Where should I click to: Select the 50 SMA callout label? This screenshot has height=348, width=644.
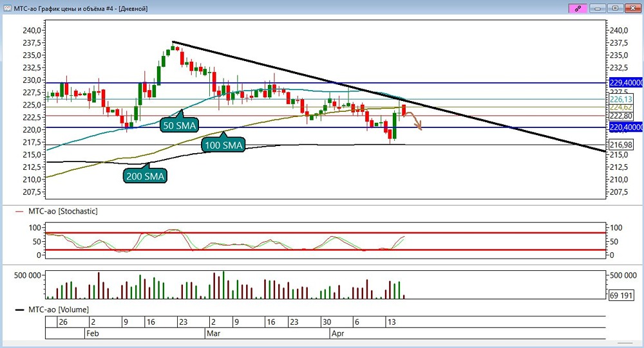[x=180, y=125]
